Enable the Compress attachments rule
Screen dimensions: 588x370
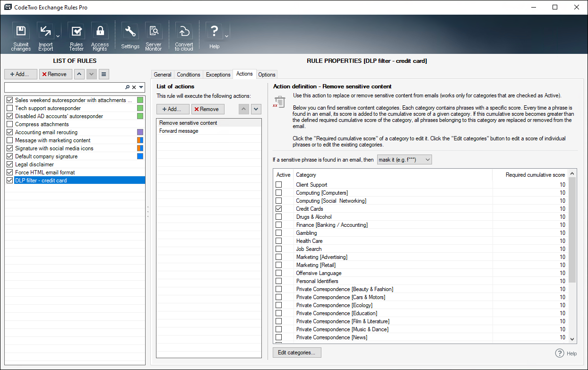[x=9, y=124]
